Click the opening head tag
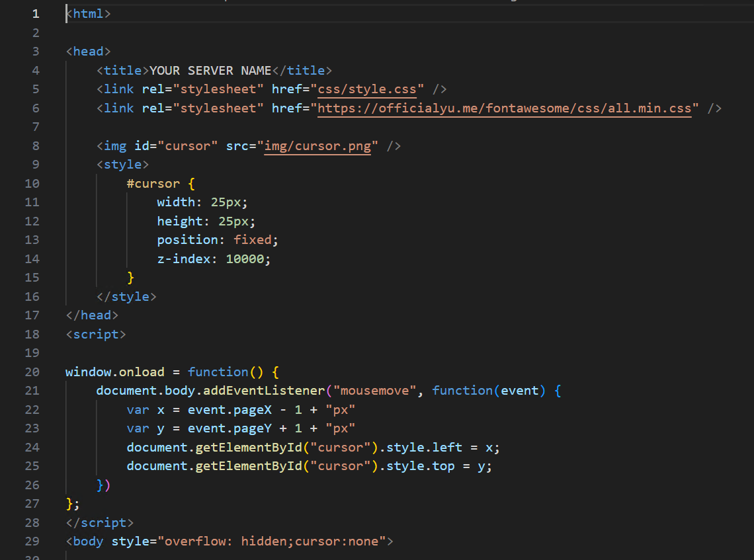The width and height of the screenshot is (754, 560). (89, 52)
